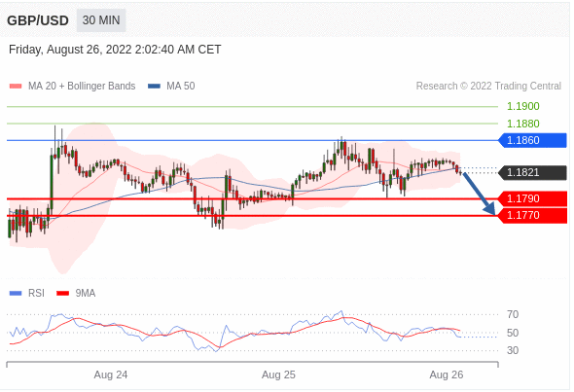
Task: Click the RSI 70 level label
Action: (x=513, y=314)
